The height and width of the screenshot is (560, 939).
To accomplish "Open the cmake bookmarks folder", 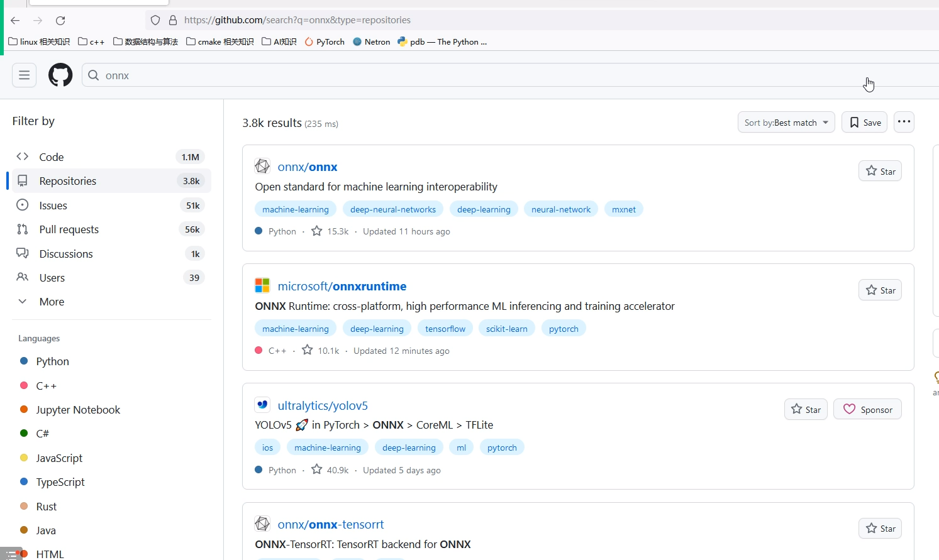I will click(220, 42).
